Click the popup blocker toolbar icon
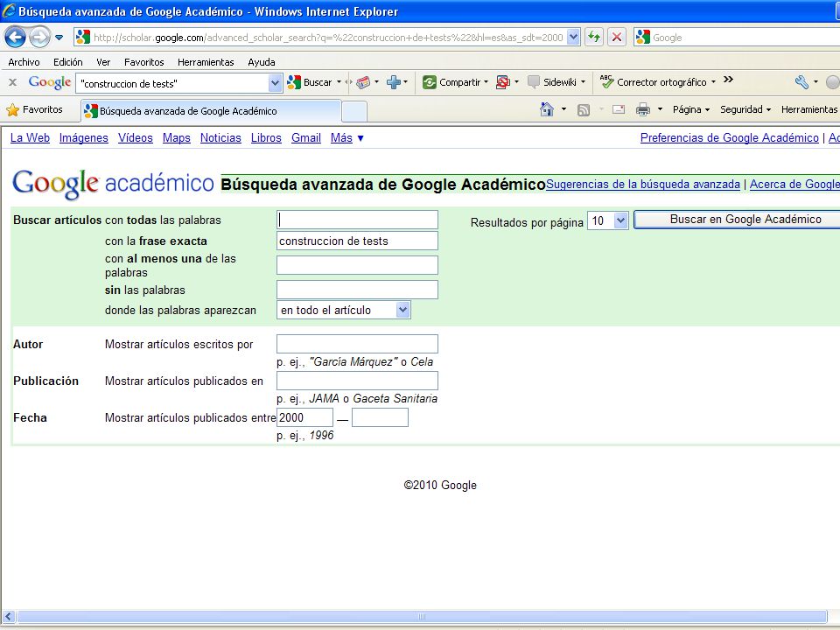The height and width of the screenshot is (630, 840). coord(502,82)
